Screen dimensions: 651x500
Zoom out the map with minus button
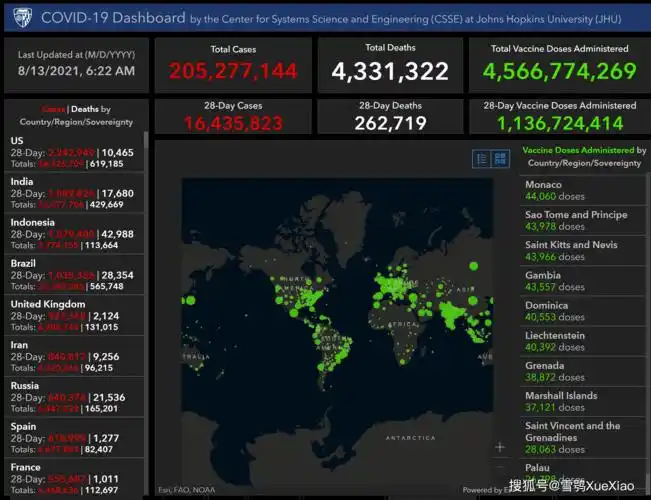(500, 466)
